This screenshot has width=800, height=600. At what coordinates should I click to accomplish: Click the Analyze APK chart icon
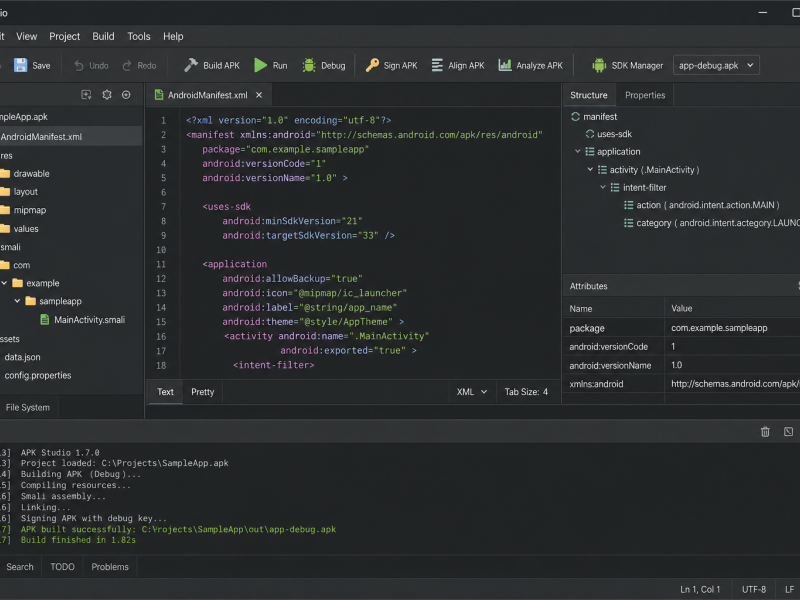[x=505, y=65]
